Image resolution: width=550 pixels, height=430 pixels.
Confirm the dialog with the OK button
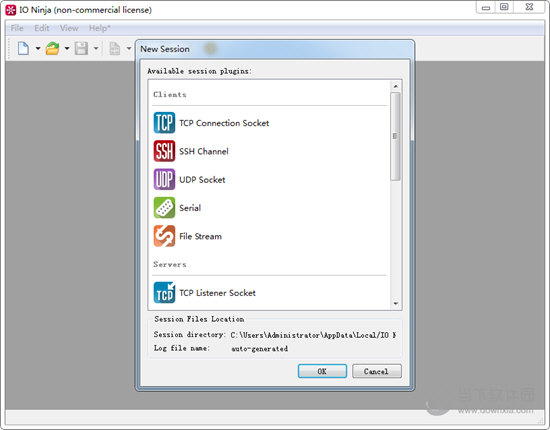[322, 371]
